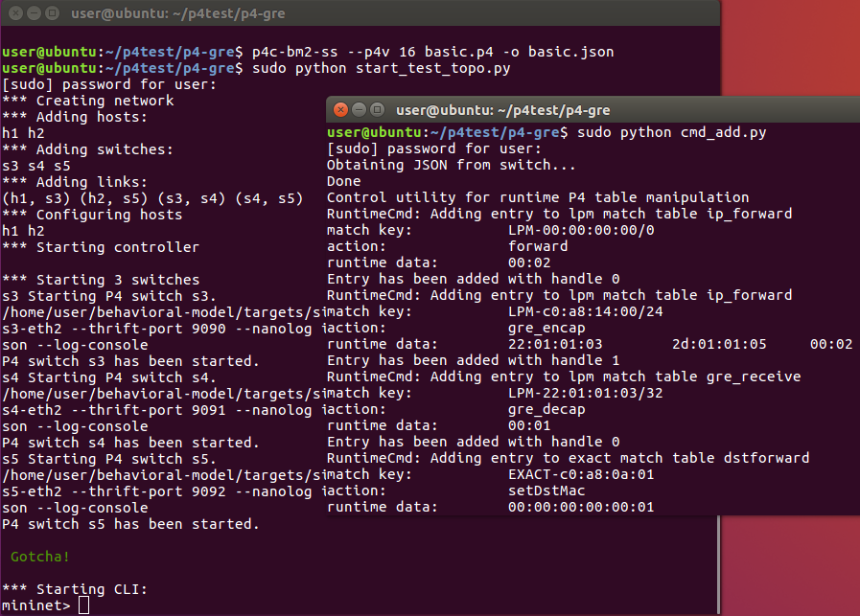
Task: Click the setDstMac action text
Action: [546, 491]
